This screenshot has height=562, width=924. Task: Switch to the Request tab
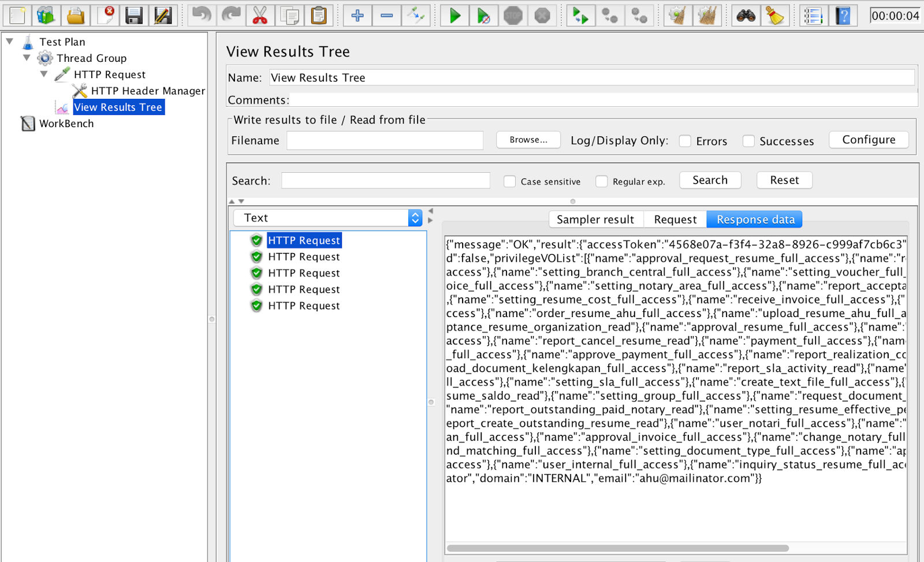pyautogui.click(x=675, y=219)
